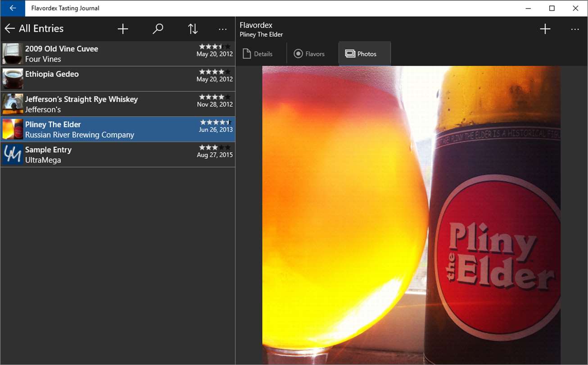Click the Jun 26, 2013 date

tap(216, 129)
